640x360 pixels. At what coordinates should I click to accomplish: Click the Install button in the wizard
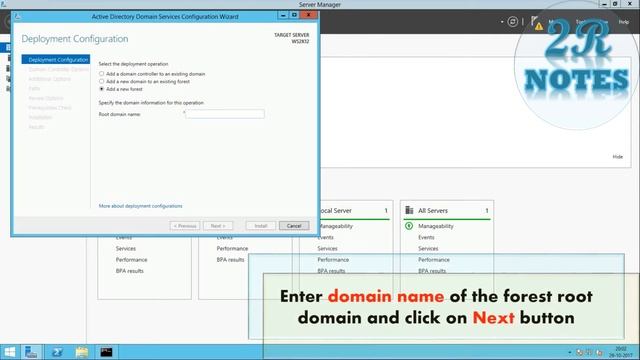click(261, 226)
